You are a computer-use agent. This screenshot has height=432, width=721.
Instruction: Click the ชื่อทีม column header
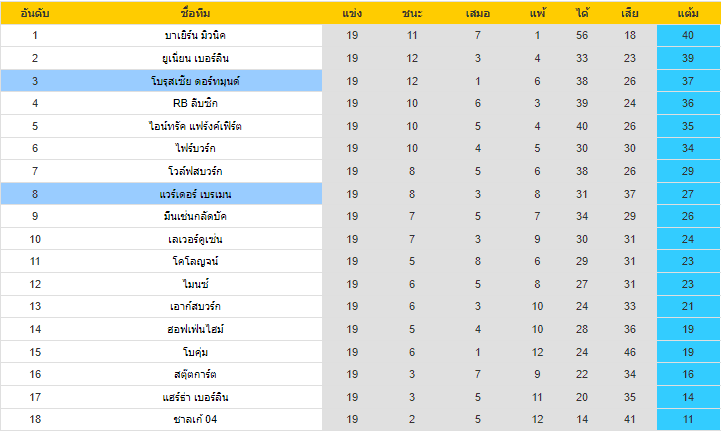195,13
